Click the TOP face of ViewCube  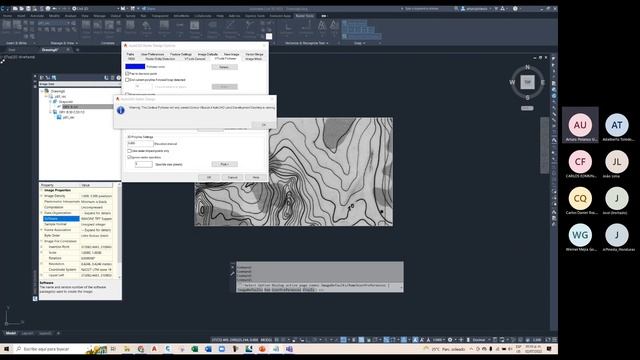click(x=527, y=82)
